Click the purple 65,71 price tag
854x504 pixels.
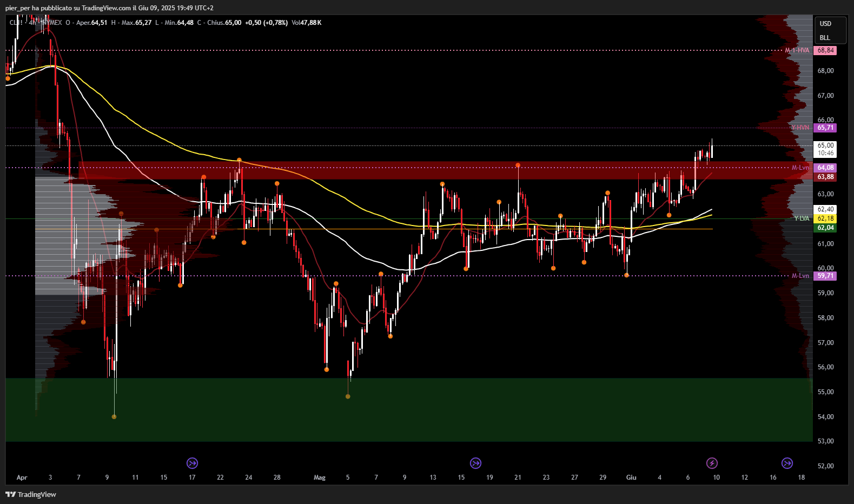point(825,128)
